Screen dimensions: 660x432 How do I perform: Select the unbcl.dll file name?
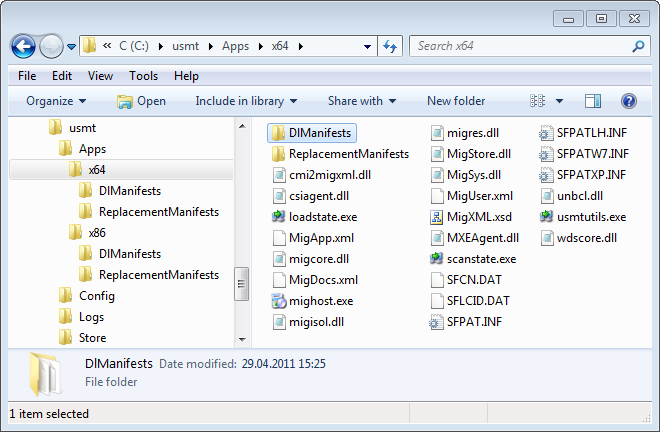[x=580, y=196]
